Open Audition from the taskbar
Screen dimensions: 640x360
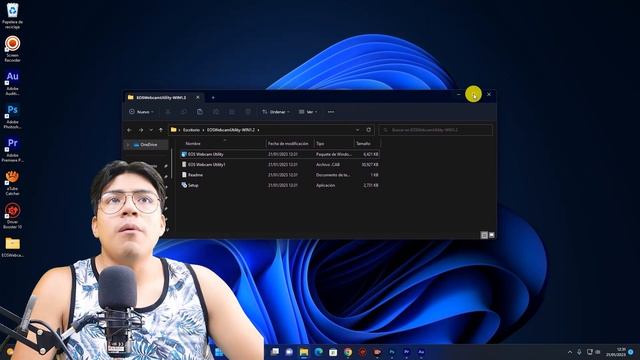421,352
